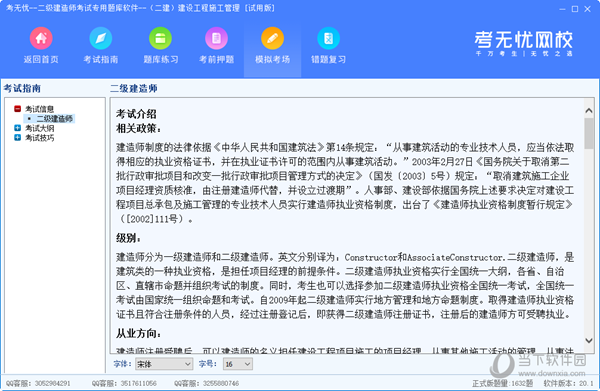600x391 pixels.
Task: Click the 返回首页 label text
Action: pos(41,59)
